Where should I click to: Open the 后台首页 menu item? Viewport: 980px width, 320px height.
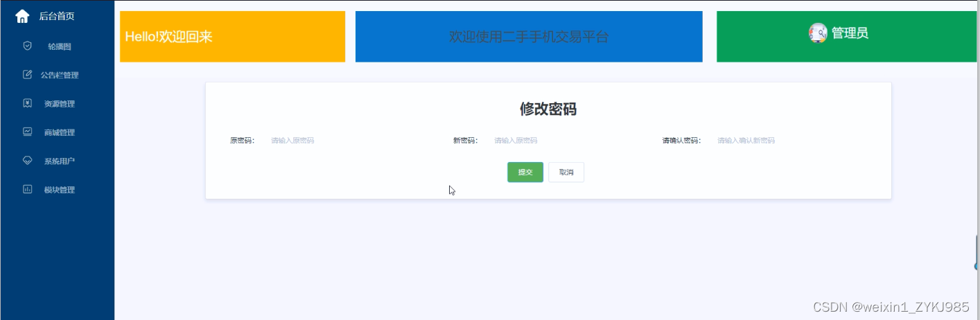(x=57, y=16)
